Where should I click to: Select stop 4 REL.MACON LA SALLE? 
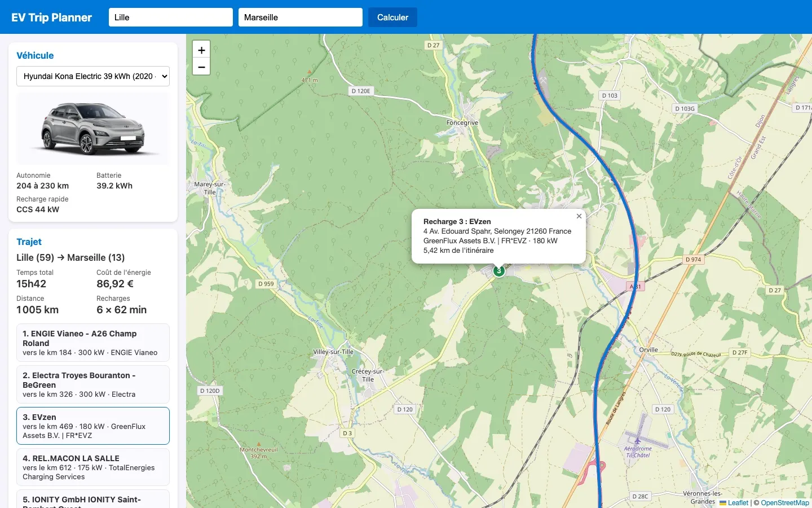[93, 467]
